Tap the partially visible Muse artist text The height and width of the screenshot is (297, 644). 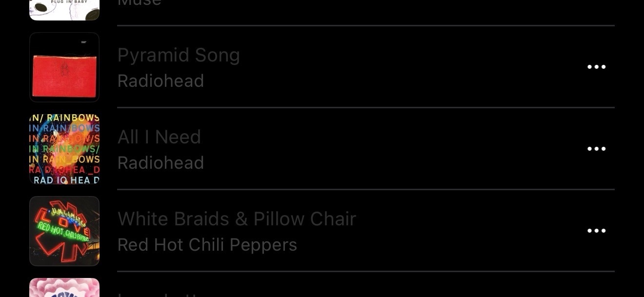[140, 4]
